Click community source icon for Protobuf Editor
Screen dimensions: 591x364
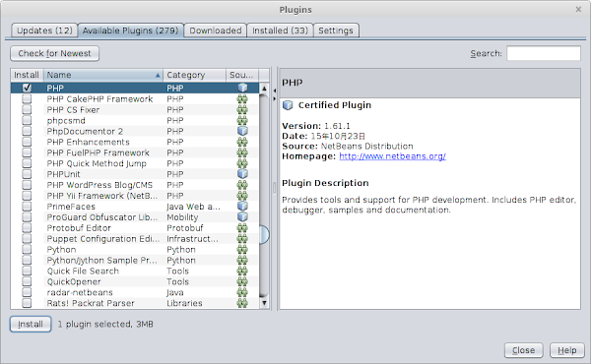(242, 227)
